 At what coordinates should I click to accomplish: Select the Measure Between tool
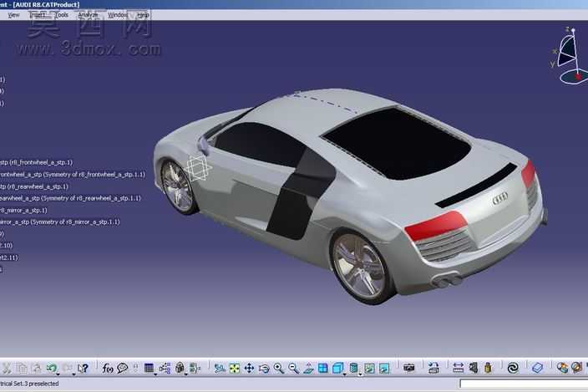click(458, 368)
